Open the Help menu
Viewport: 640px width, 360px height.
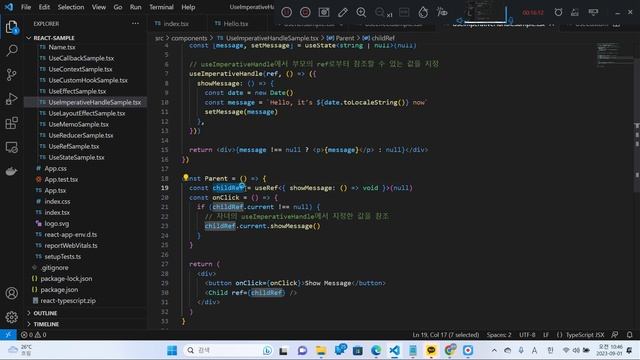(x=188, y=7)
